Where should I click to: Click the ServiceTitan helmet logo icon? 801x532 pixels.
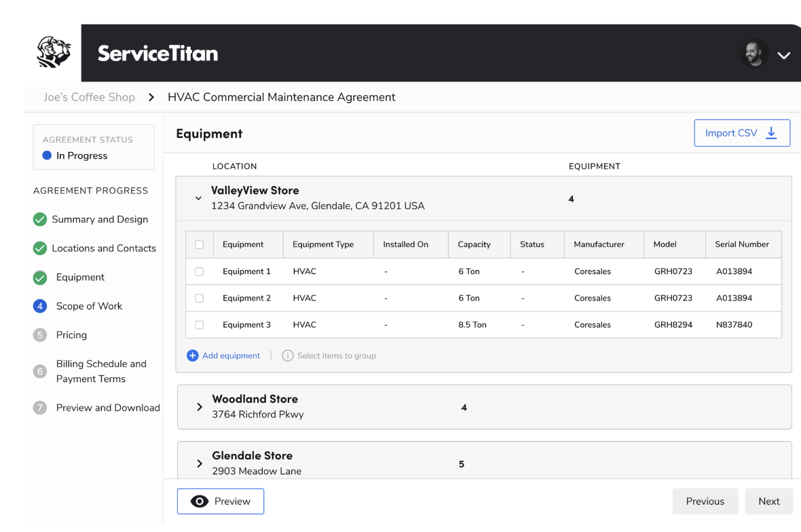point(53,52)
